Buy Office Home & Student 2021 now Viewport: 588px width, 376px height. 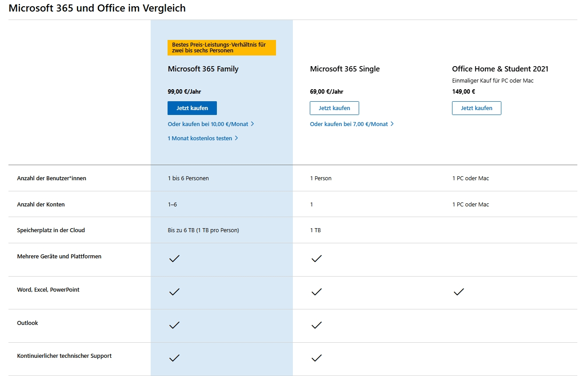pos(476,108)
